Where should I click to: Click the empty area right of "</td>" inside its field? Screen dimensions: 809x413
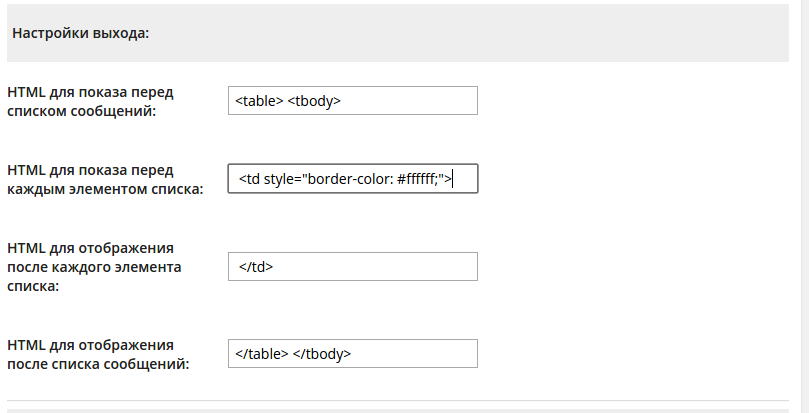pos(400,267)
